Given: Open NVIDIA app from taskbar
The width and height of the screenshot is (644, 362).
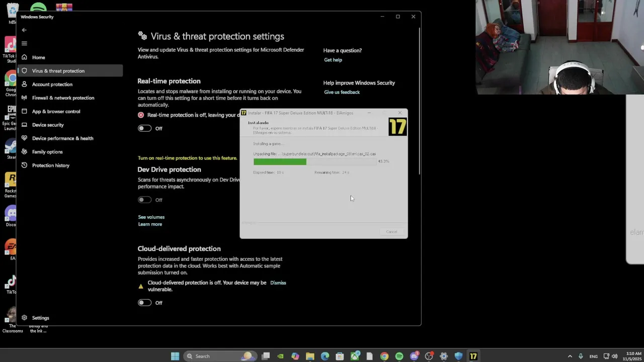Looking at the screenshot, I should tap(280, 356).
